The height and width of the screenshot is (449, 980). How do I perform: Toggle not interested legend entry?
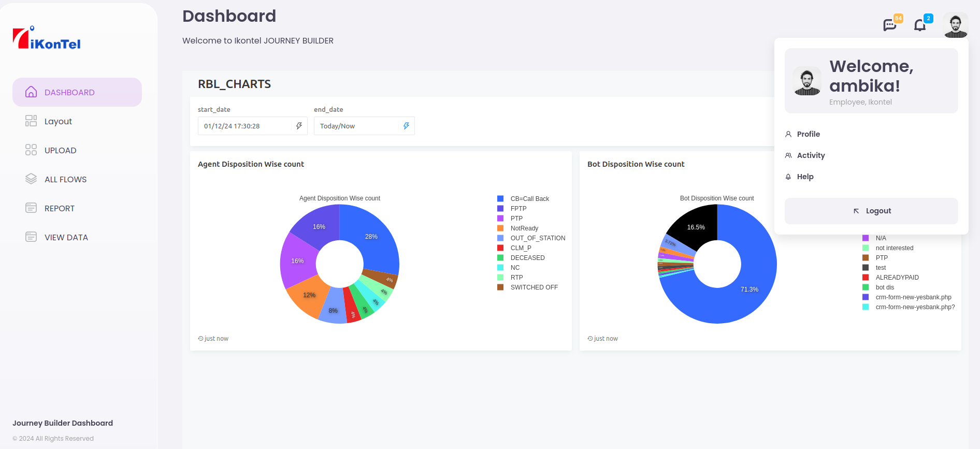click(x=888, y=248)
